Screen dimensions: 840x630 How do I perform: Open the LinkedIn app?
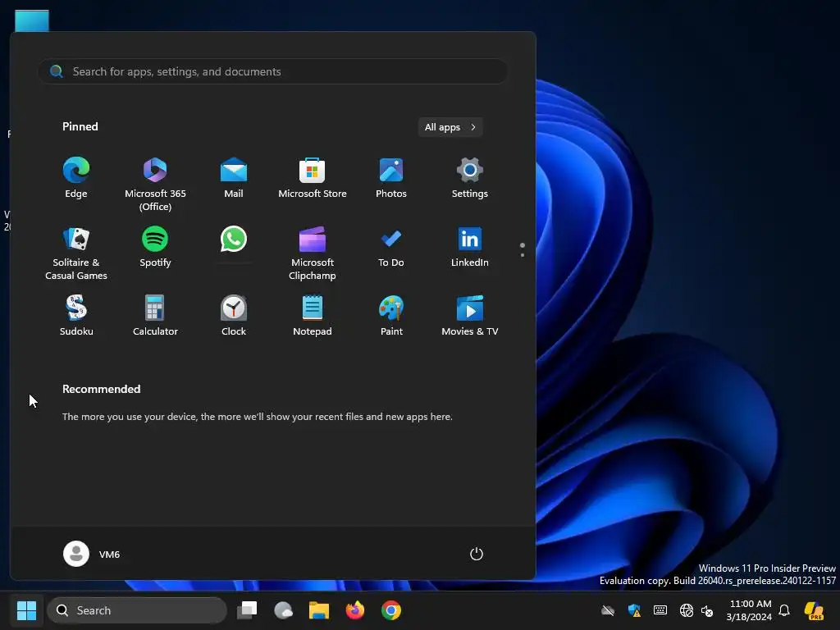tap(470, 248)
